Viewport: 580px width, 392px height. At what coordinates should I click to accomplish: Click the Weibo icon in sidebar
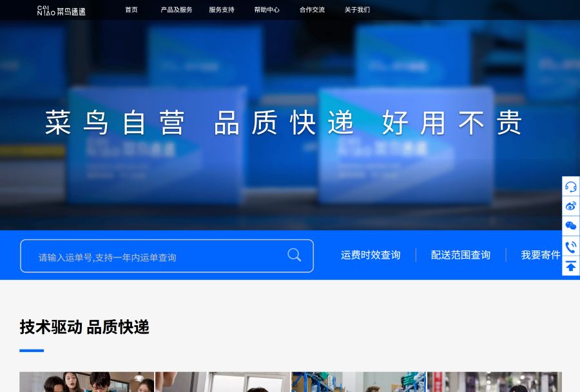(570, 207)
